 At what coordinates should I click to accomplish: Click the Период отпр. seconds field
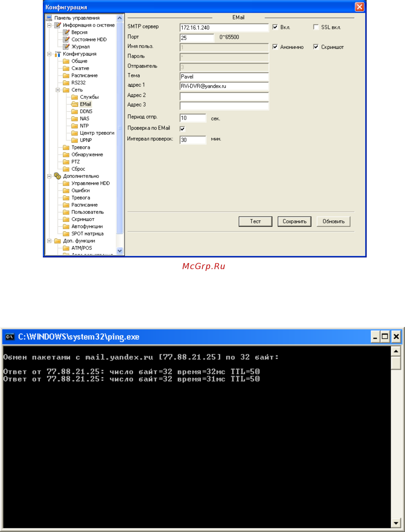tap(193, 118)
